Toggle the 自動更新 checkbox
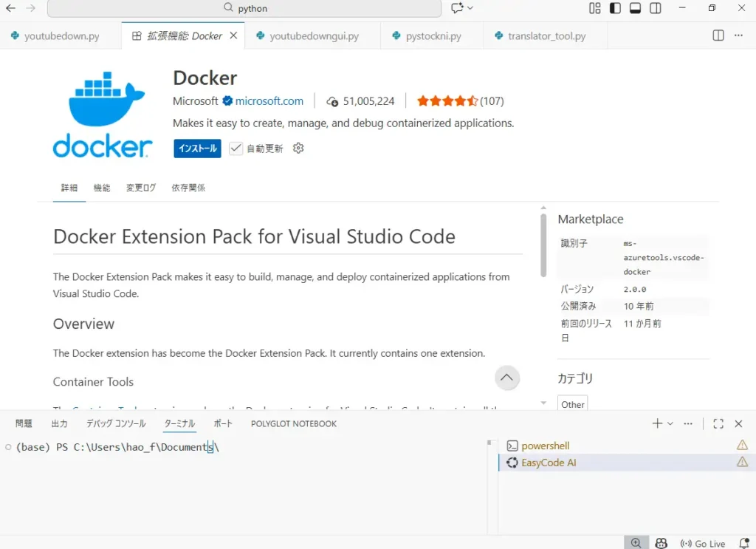 236,148
